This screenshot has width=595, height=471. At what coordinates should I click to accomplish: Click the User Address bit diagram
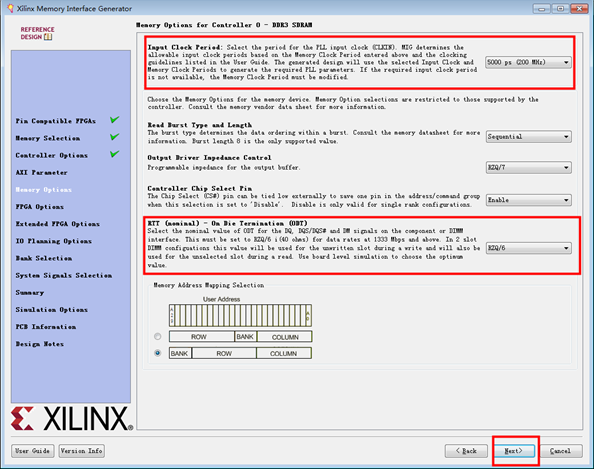[x=240, y=315]
